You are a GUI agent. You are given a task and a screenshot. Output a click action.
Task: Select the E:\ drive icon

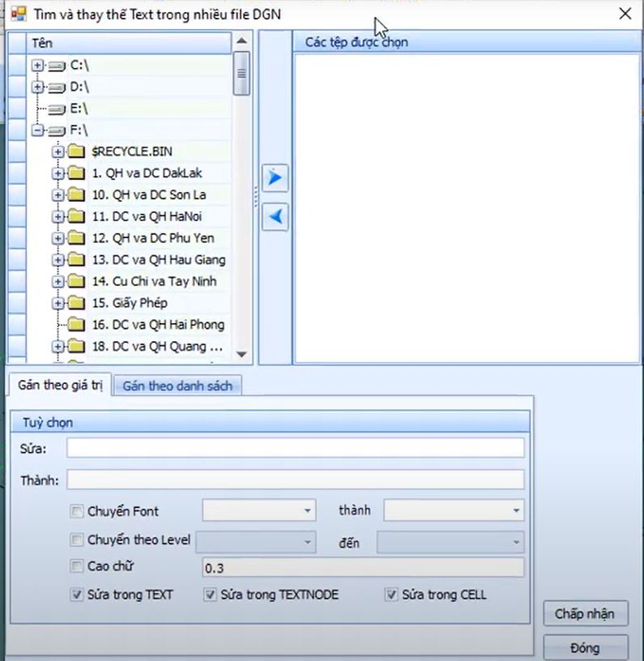pos(57,109)
